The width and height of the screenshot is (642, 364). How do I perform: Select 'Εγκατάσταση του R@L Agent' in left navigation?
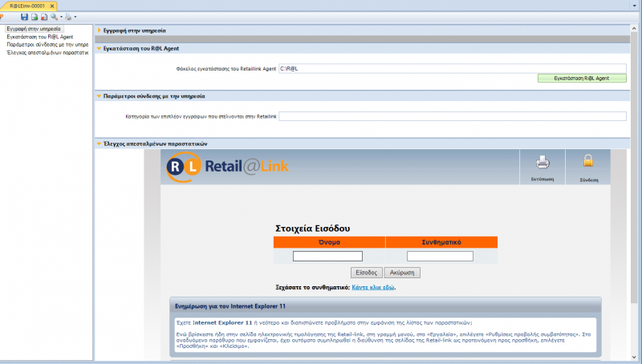[x=39, y=37]
